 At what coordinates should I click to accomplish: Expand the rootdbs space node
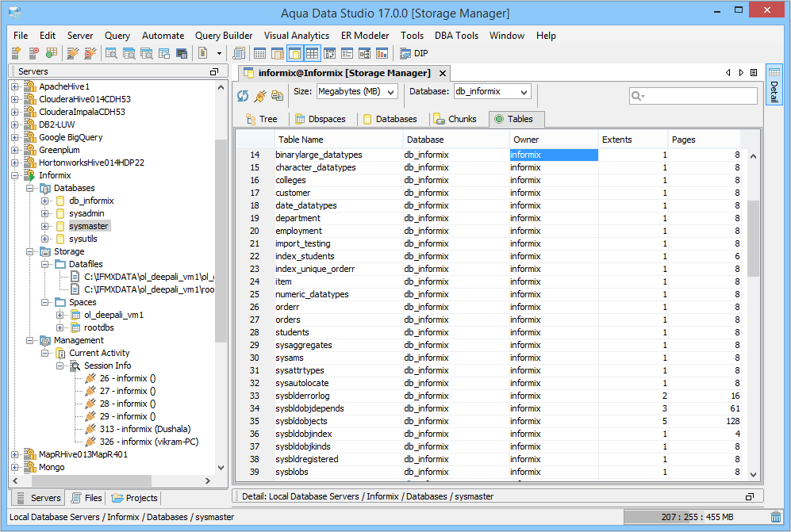(60, 327)
